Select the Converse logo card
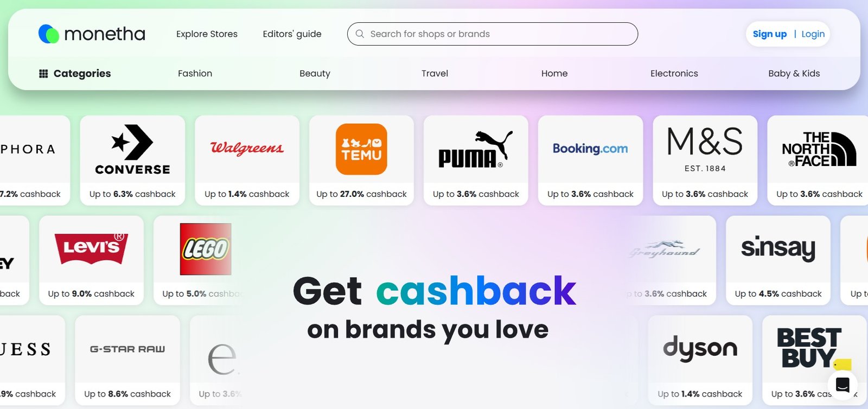The height and width of the screenshot is (409, 868). click(x=132, y=160)
